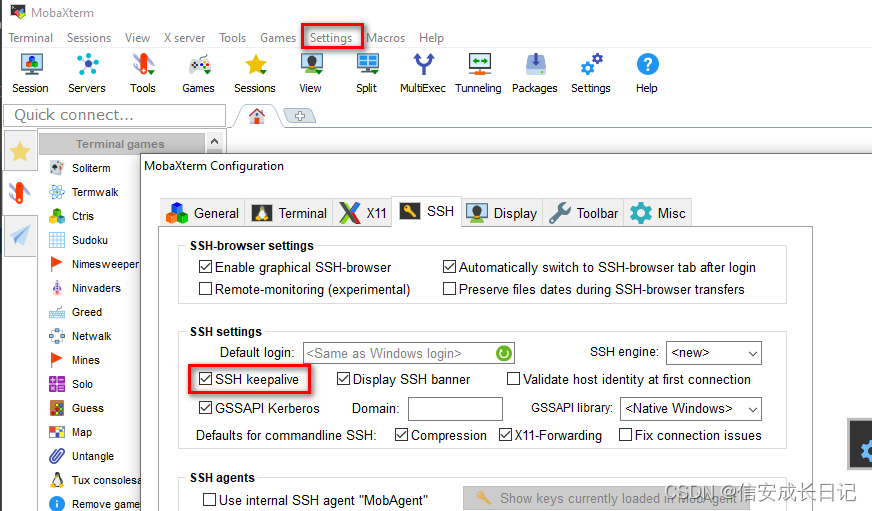Open the Packages toolbar icon
This screenshot has width=872, height=511.
coord(535,73)
